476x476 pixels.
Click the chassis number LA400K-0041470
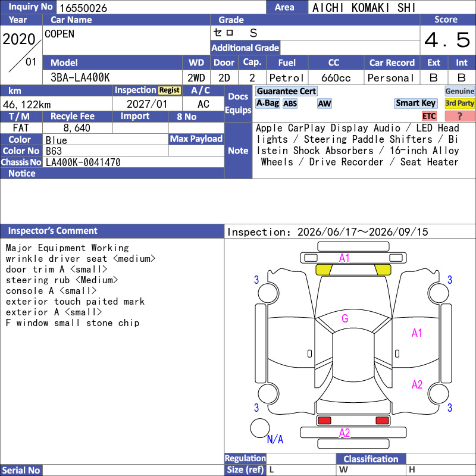83,162
